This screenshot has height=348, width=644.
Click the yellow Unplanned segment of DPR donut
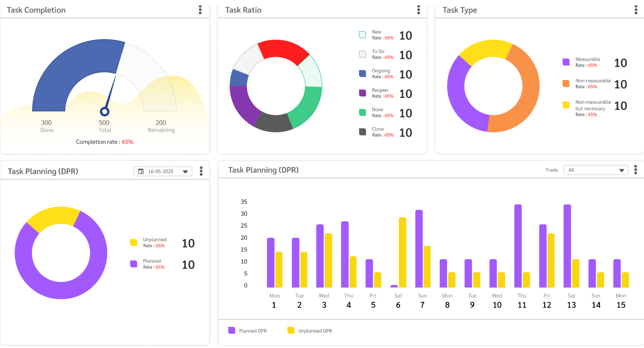[x=54, y=216]
